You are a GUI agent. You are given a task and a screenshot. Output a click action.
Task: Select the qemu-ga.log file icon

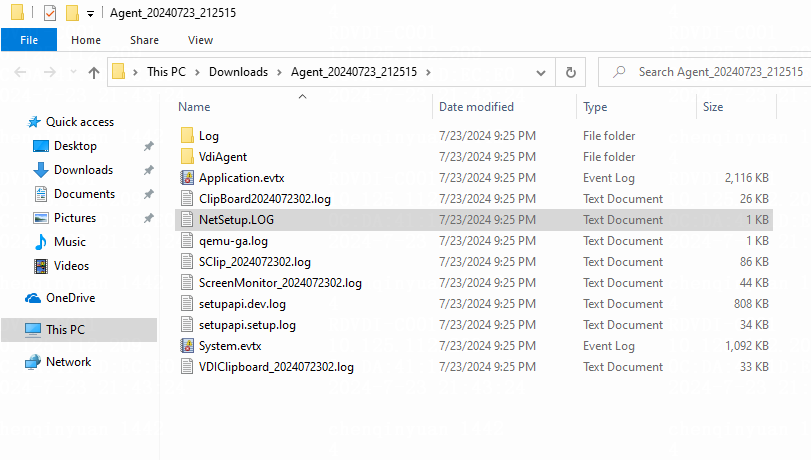coord(187,241)
